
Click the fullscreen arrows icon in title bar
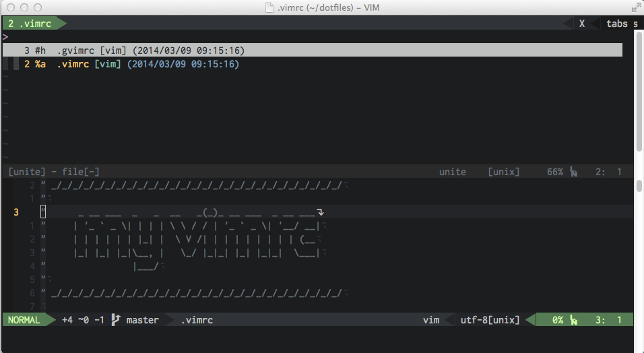(636, 7)
